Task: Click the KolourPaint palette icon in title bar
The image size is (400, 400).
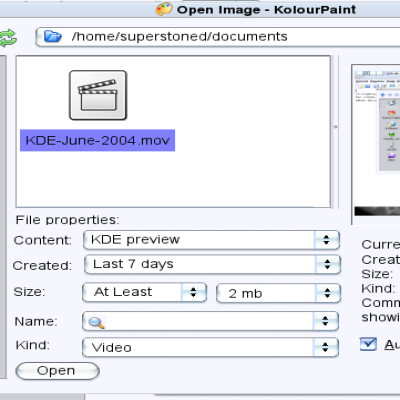Action: click(x=164, y=9)
